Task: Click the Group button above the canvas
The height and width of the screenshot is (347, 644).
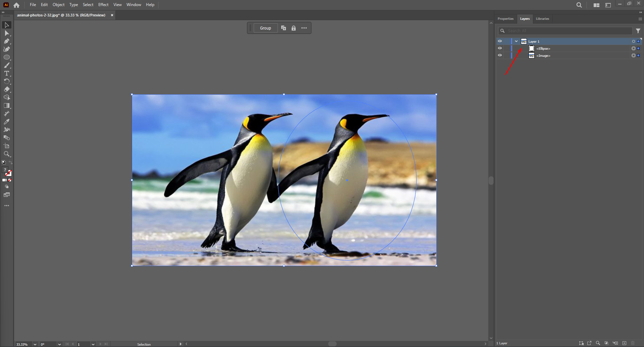Action: tap(265, 28)
